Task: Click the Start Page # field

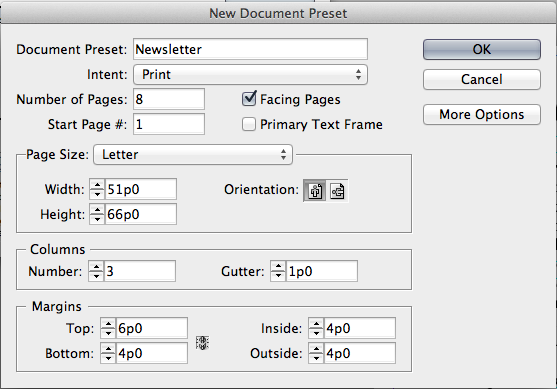Action: pos(169,124)
